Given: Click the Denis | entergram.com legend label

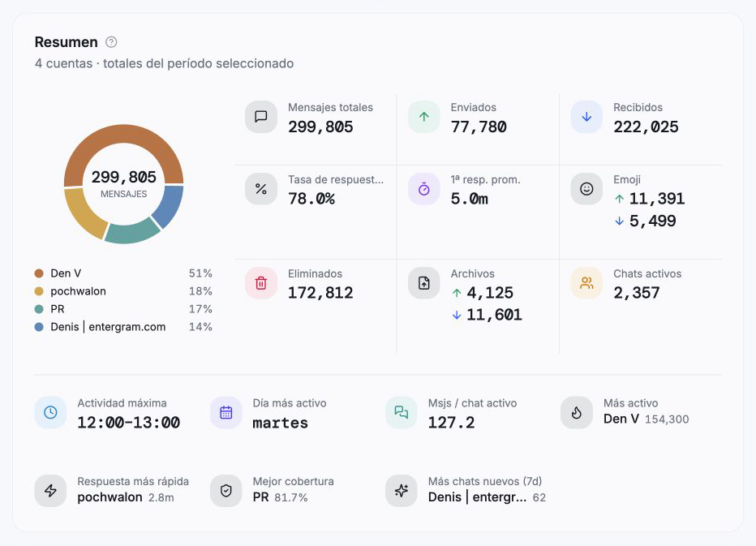Looking at the screenshot, I should click(108, 327).
